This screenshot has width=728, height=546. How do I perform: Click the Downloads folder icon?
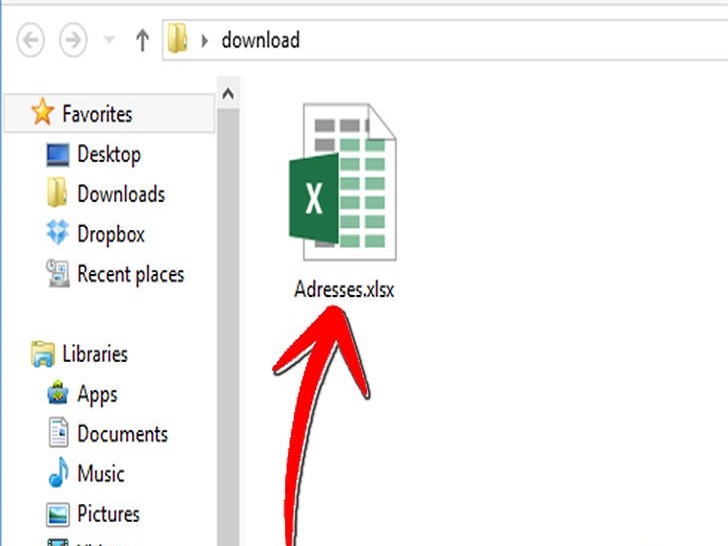point(57,192)
